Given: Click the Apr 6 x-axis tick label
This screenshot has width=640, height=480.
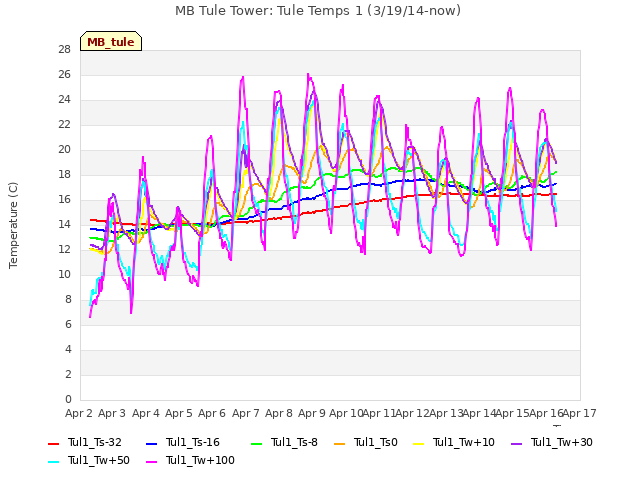Looking at the screenshot, I should [x=212, y=413].
